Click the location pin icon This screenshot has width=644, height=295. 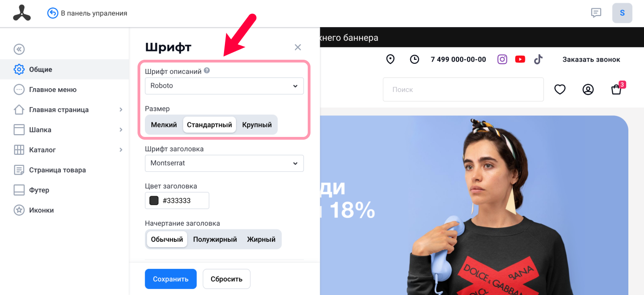[391, 59]
